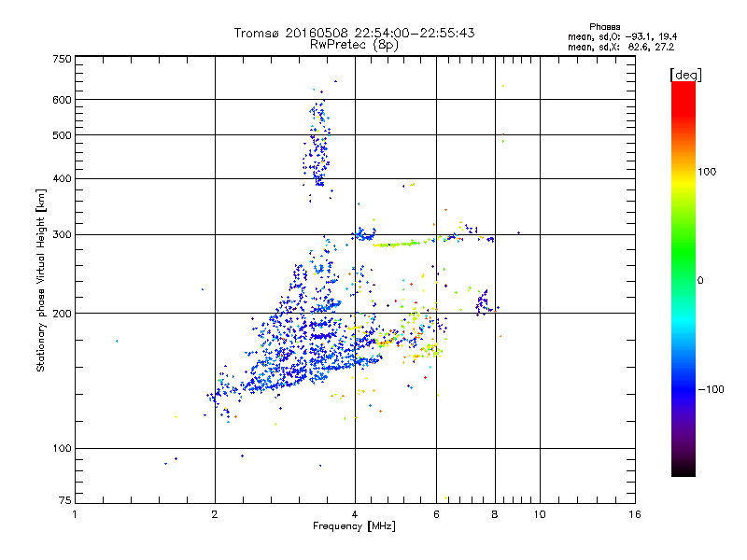
Task: Click the colorbar tick label '-100'
Action: coord(712,389)
